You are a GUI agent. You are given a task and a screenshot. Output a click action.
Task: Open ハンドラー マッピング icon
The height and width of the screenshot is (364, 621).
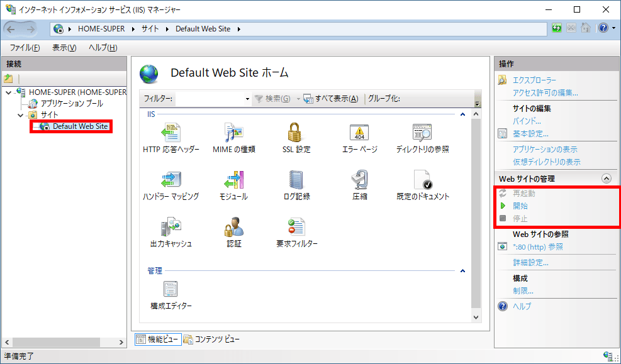coord(171,180)
